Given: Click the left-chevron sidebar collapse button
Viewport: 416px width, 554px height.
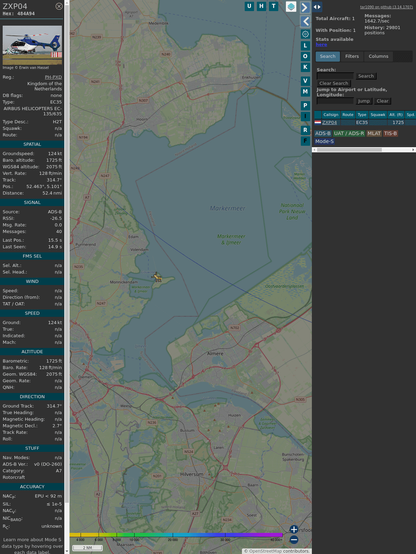Looking at the screenshot, I should point(305,21).
